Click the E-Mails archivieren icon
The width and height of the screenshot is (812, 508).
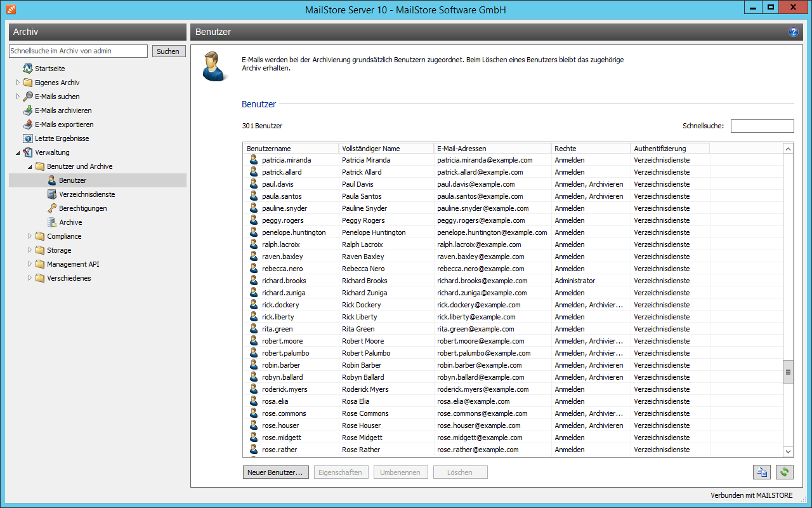[27, 110]
